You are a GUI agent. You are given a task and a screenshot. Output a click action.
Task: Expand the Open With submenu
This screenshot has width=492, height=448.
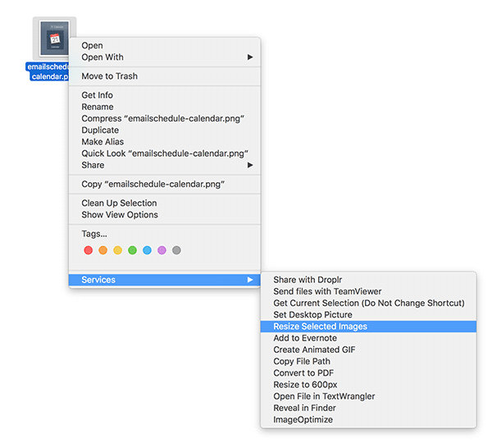pos(165,57)
